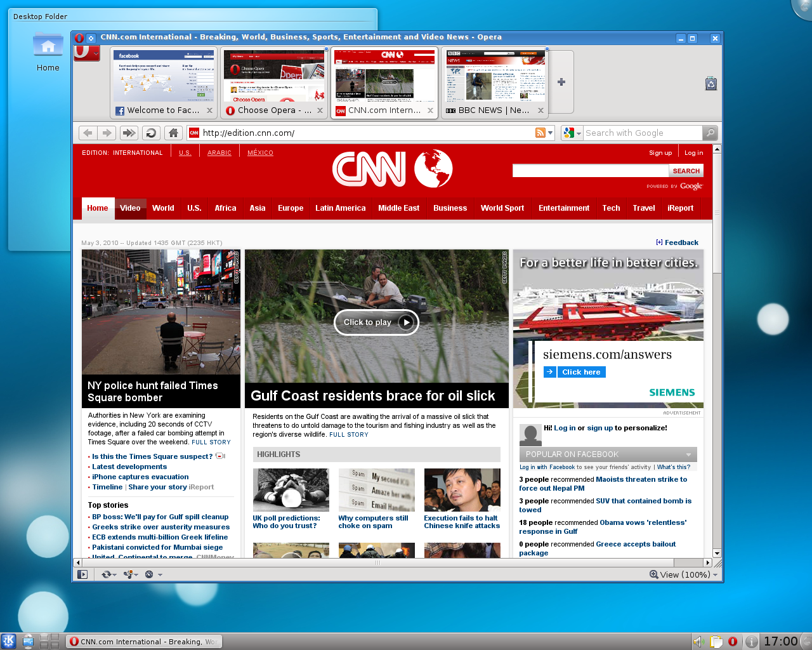Close the BBC NEWS tab
The height and width of the screenshot is (650, 812).
coord(541,110)
